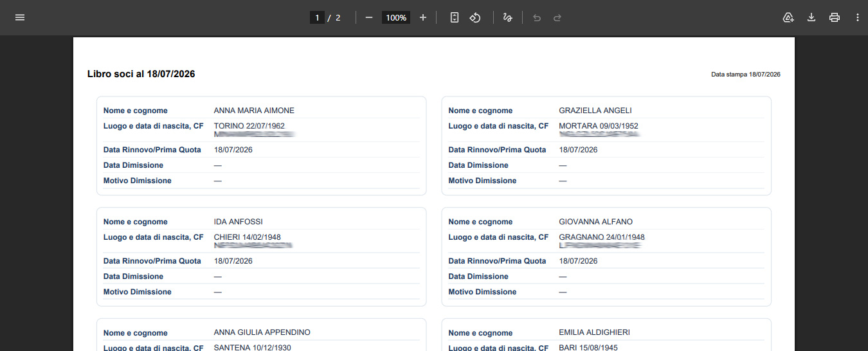
Task: Click 'Motivo Dimissione' label in AIMONE card
Action: coord(138,181)
